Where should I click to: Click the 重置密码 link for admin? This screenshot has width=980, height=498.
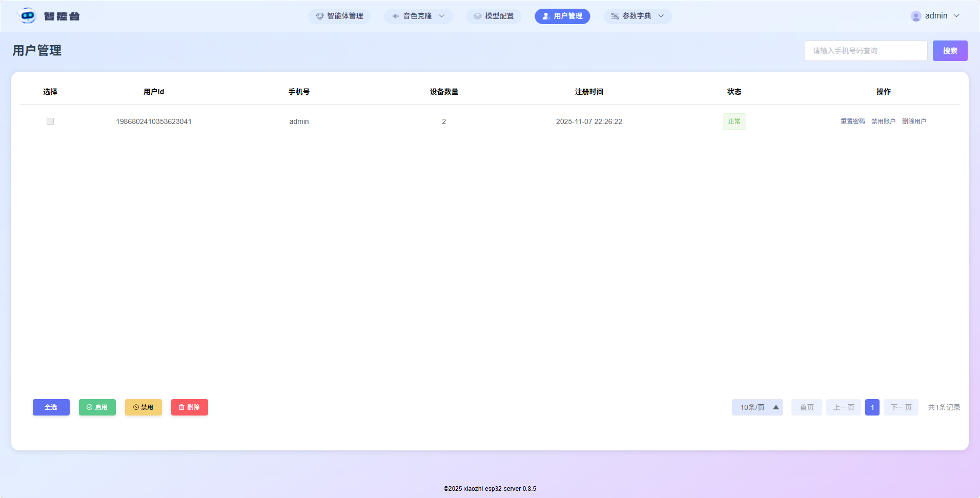852,121
